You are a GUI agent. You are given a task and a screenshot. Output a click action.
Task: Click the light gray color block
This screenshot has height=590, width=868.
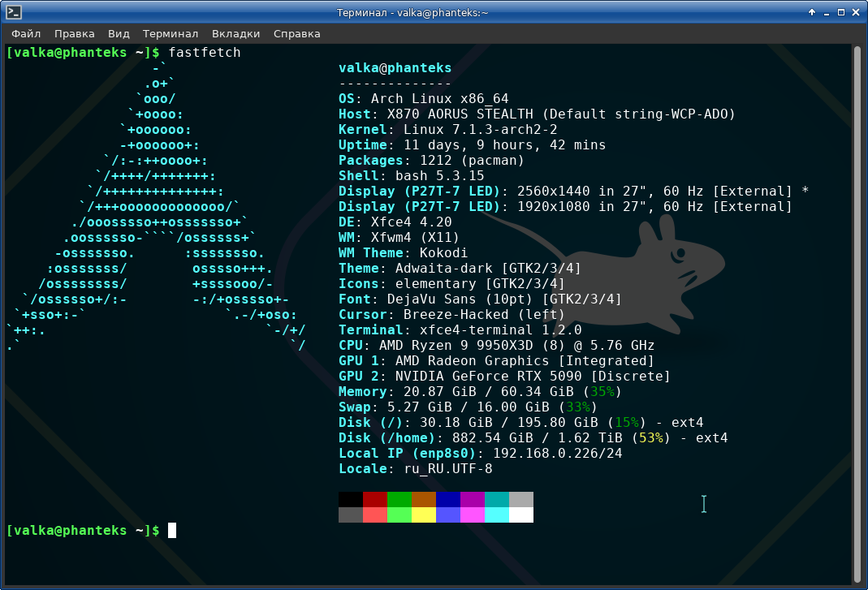[521, 499]
